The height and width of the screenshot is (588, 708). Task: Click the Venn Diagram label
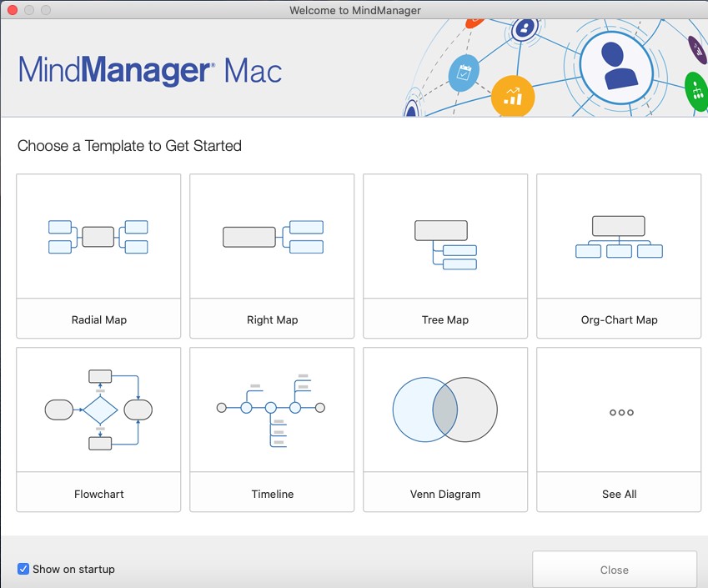tap(445, 494)
